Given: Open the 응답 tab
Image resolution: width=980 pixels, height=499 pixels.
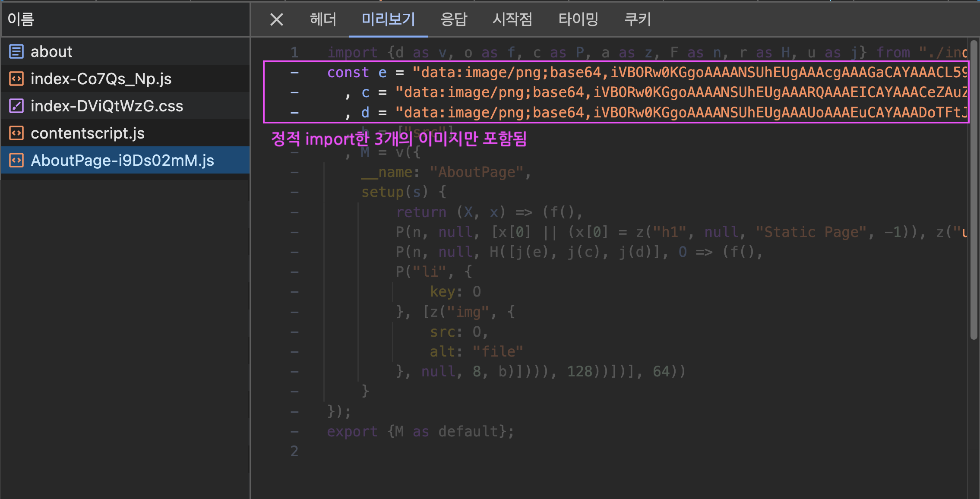Looking at the screenshot, I should tap(454, 19).
